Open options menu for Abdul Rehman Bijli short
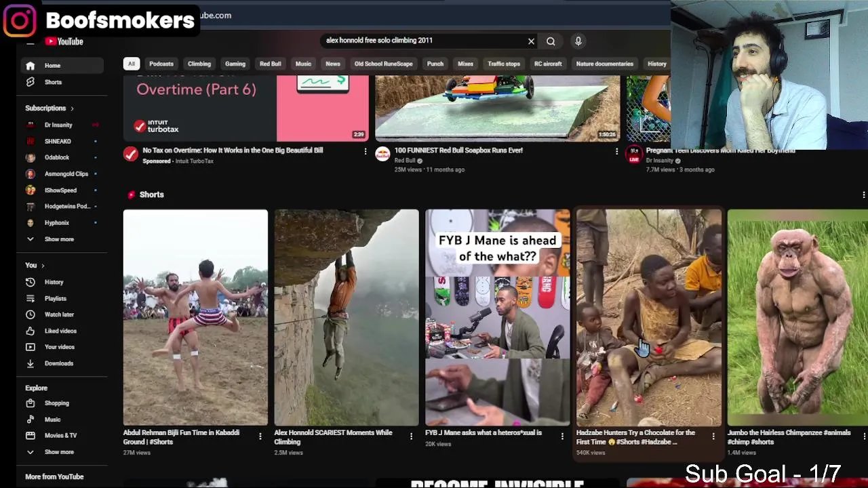Image resolution: width=868 pixels, height=488 pixels. point(260,436)
